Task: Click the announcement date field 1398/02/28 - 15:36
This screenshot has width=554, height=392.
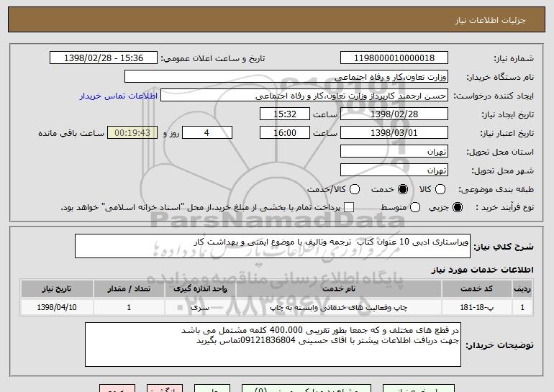Action: [x=104, y=58]
